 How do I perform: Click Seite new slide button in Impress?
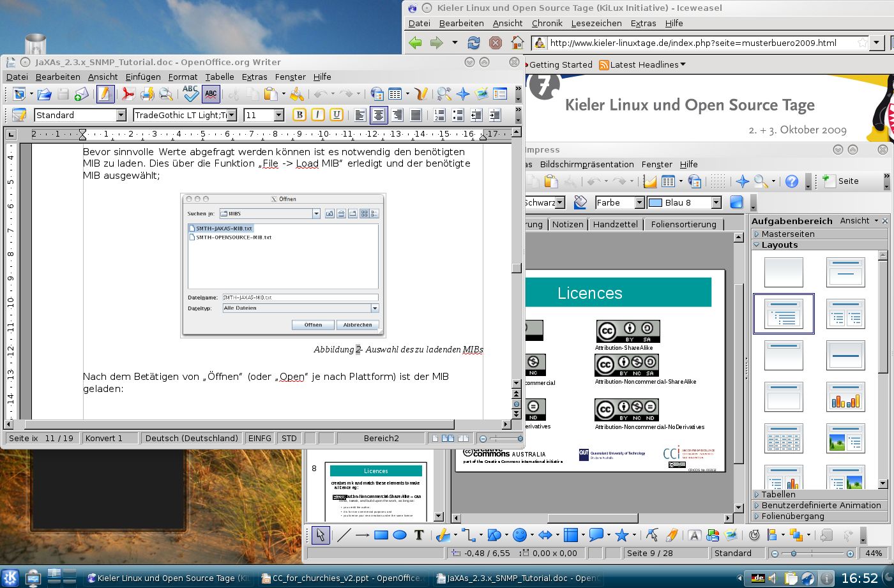coord(840,181)
